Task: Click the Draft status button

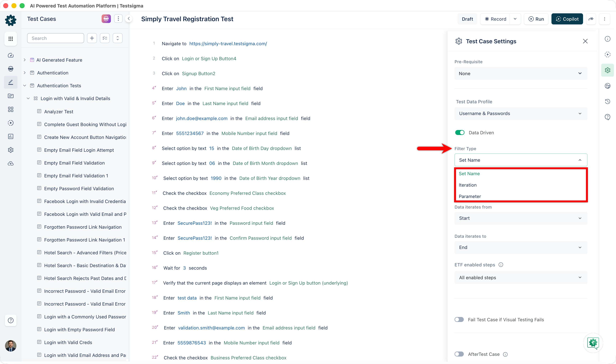Action: tap(467, 19)
